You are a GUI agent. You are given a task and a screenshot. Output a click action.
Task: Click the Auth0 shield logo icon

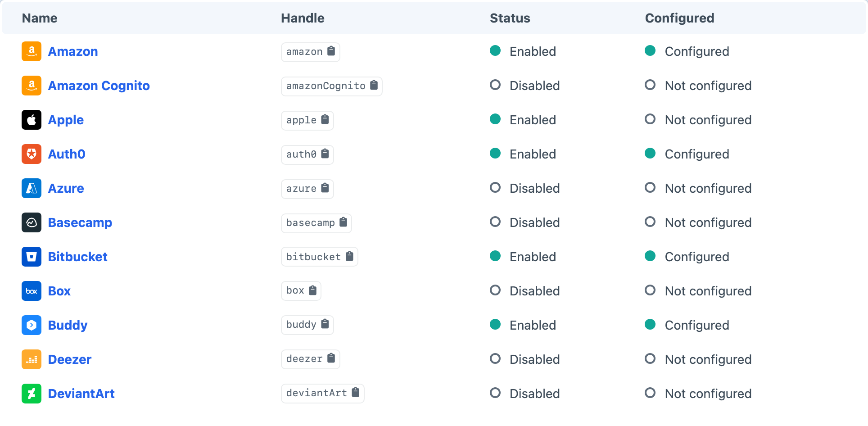pos(32,154)
